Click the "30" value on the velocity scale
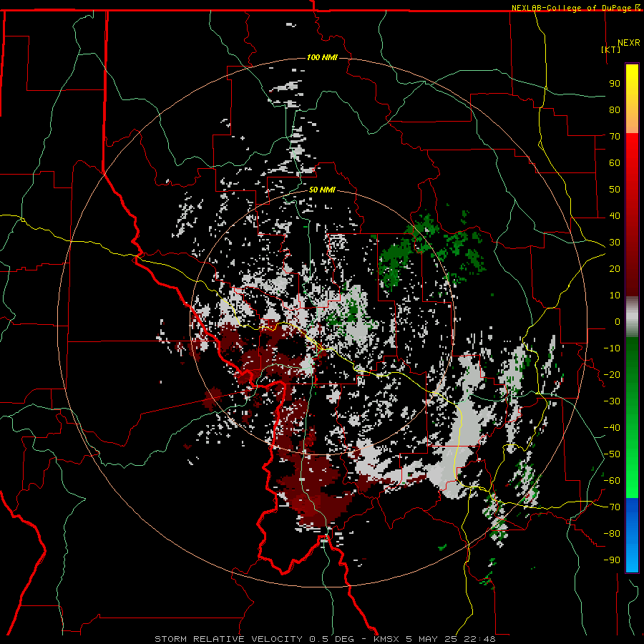This screenshot has width=644, height=644. [615, 243]
